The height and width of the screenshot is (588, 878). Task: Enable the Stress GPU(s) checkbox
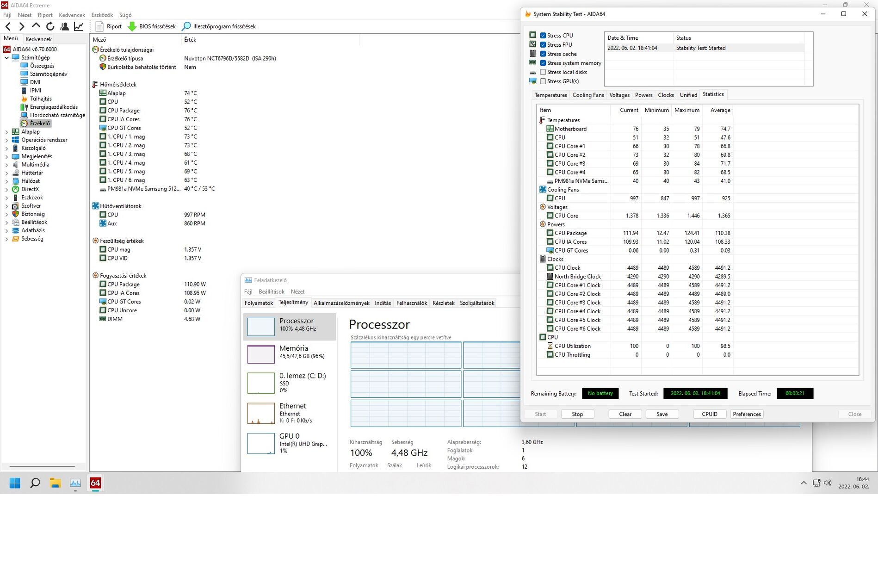(x=543, y=81)
